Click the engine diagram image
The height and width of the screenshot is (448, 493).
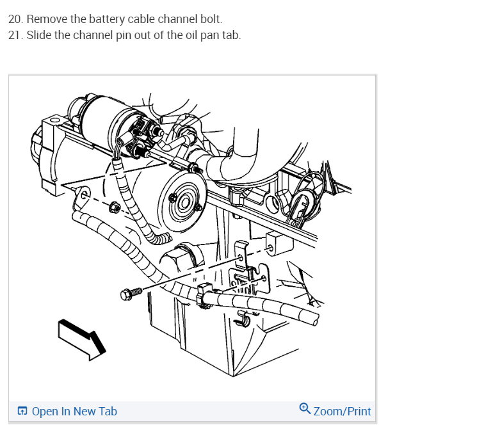pyautogui.click(x=192, y=238)
